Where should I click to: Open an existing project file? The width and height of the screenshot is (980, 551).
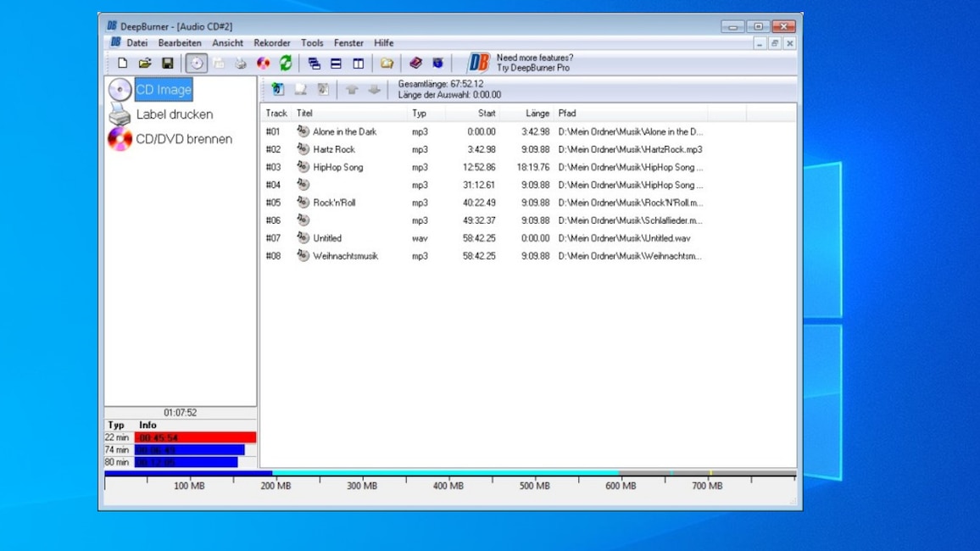tap(145, 63)
